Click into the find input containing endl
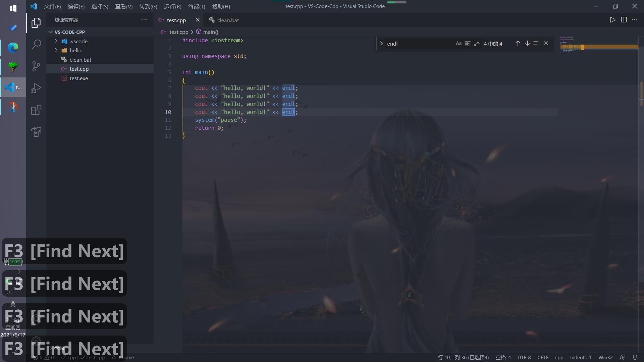Screen dimensions: 644x362 [x=419, y=44]
